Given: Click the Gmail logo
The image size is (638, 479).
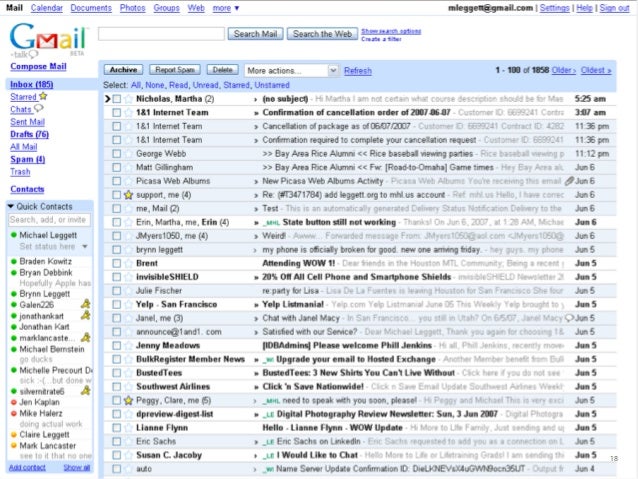Looking at the screenshot, I should tap(48, 39).
